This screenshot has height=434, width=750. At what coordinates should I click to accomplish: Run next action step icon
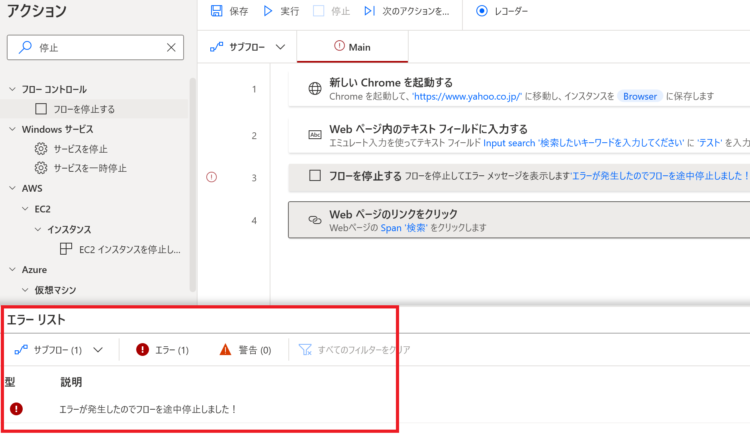(369, 11)
